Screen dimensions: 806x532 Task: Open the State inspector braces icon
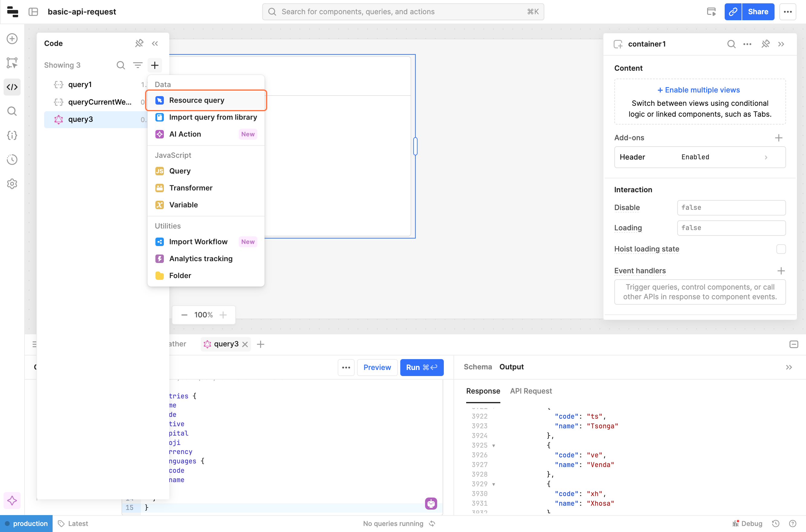point(12,135)
